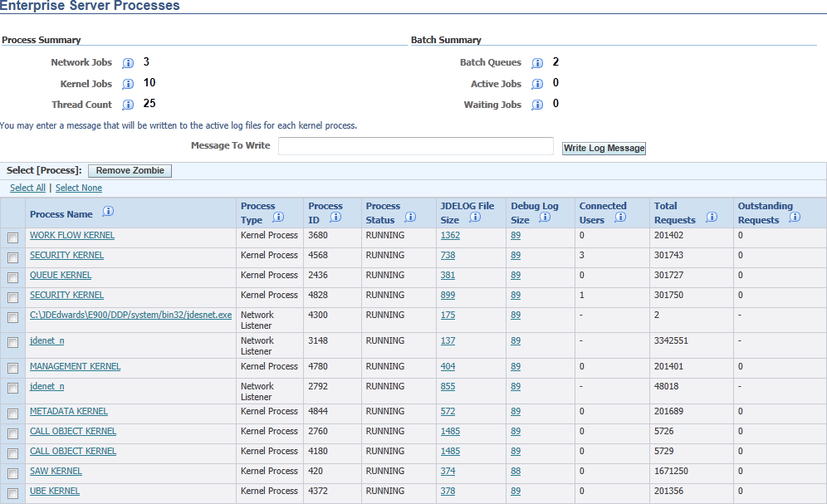Open JDELOG file size 137 link
The image size is (827, 504).
pyautogui.click(x=448, y=340)
